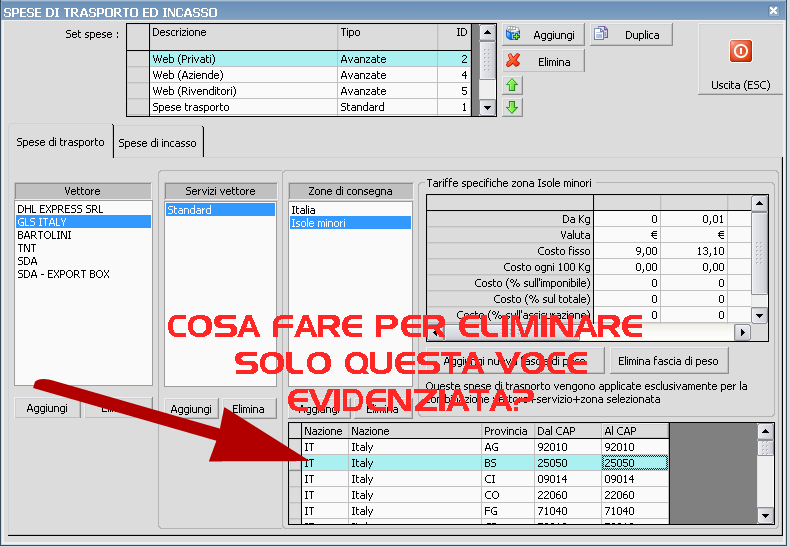Click the Provincia column header

(508, 431)
